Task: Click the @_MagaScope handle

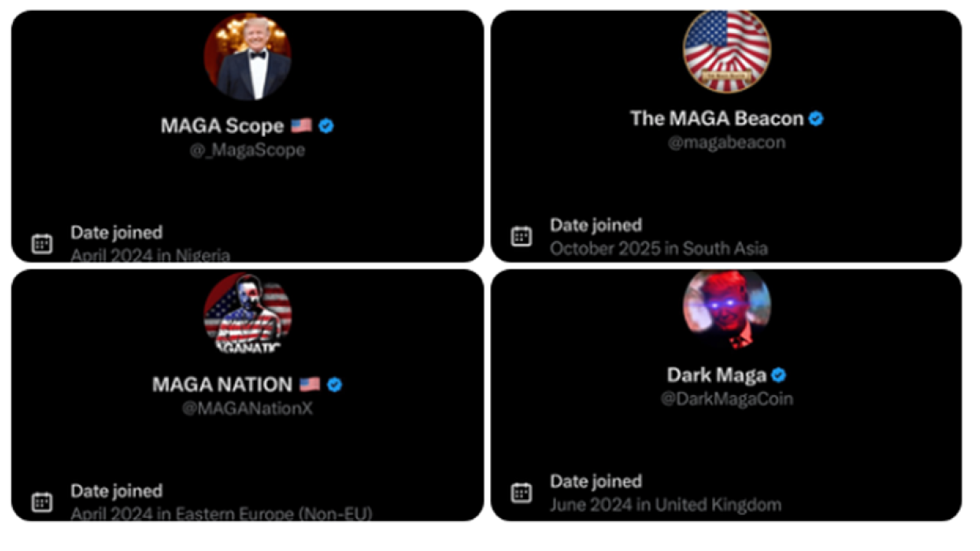Action: pos(247,151)
